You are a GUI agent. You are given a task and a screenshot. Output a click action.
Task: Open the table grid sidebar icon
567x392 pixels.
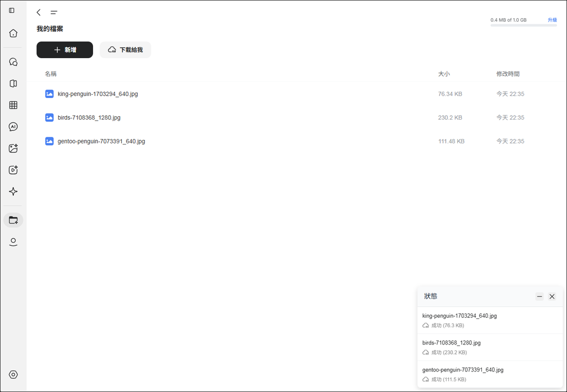[13, 105]
